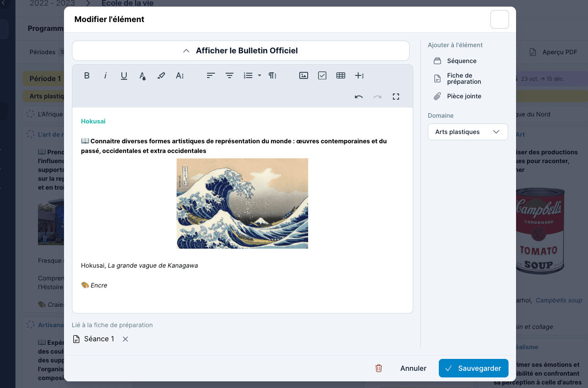Open paragraph format options
This screenshot has width=588, height=388.
[x=272, y=75]
